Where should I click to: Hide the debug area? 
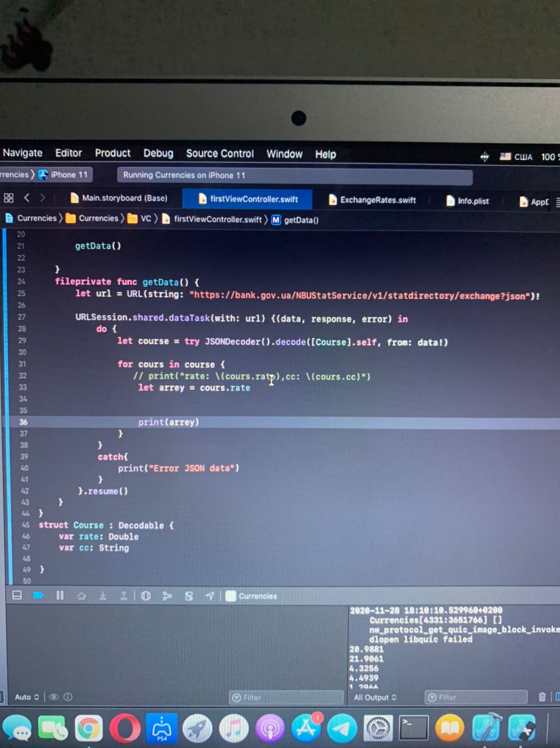pyautogui.click(x=17, y=595)
